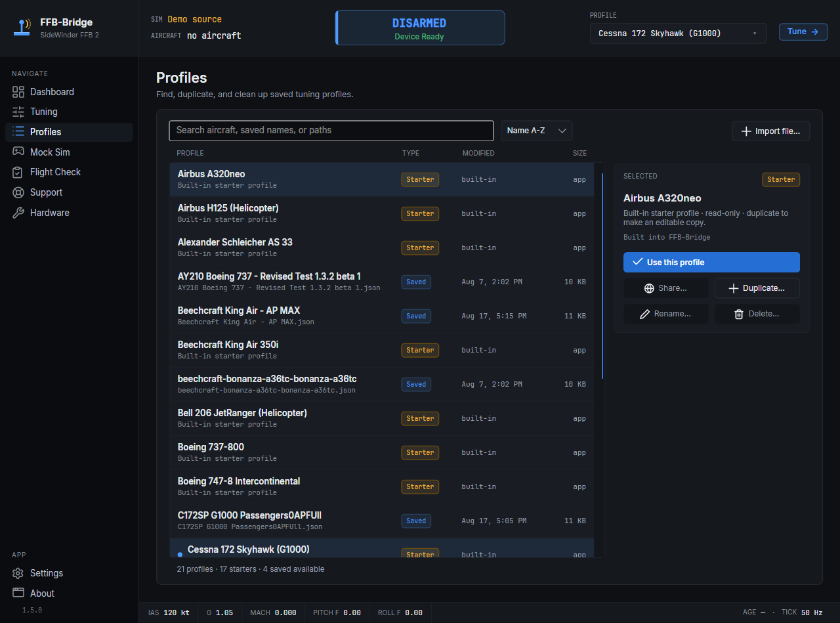Click the Dashboard grid icon in sidebar
The width and height of the screenshot is (840, 623).
tap(18, 92)
